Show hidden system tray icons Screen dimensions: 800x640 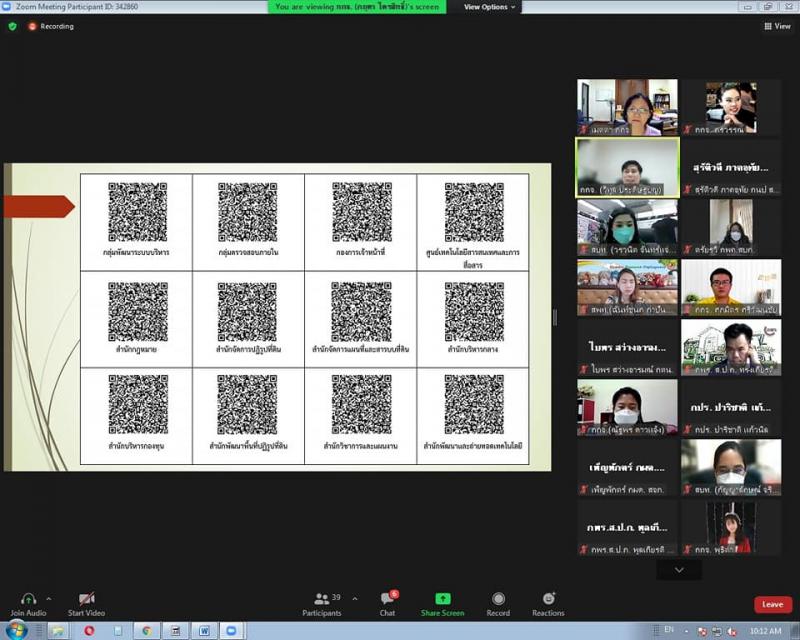click(686, 631)
